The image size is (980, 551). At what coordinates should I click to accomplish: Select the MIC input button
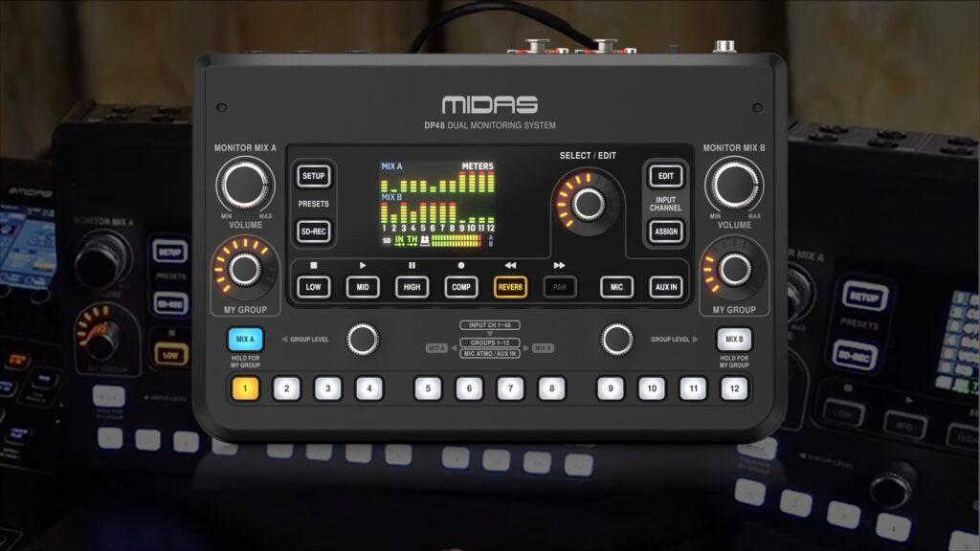point(615,287)
